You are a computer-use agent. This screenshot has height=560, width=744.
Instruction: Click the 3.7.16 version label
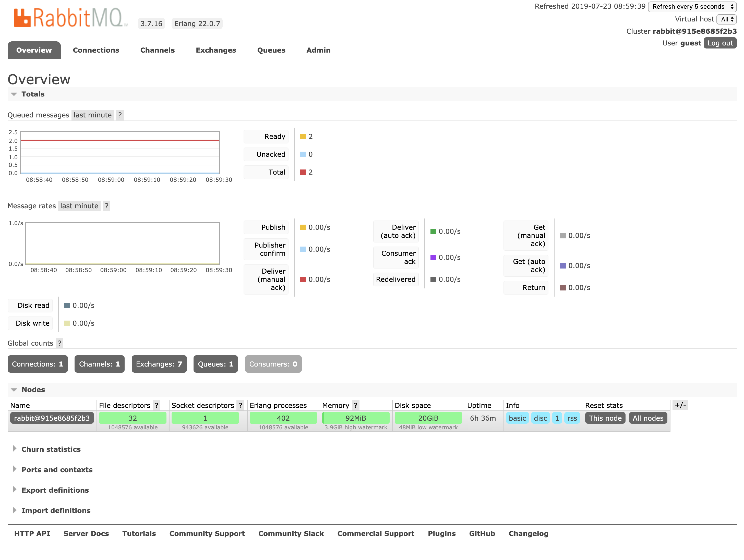[151, 23]
